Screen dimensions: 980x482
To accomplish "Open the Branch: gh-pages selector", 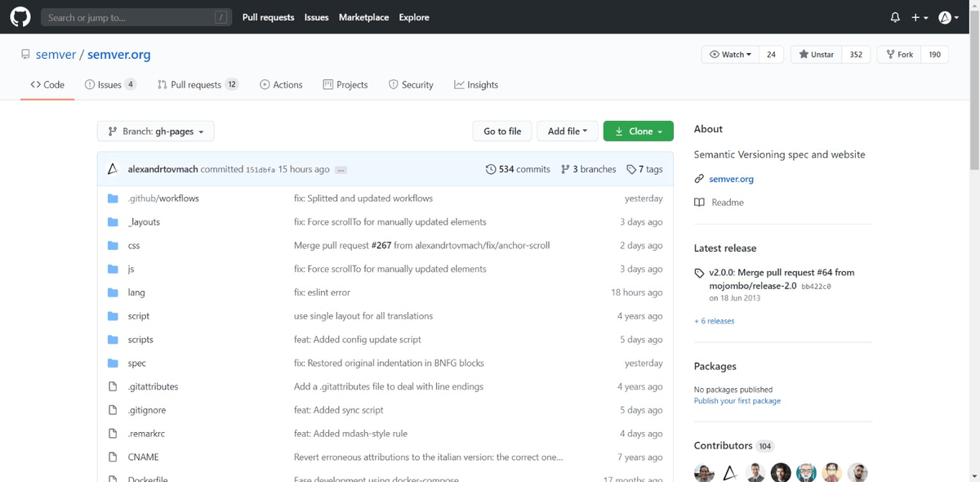I will [x=156, y=131].
